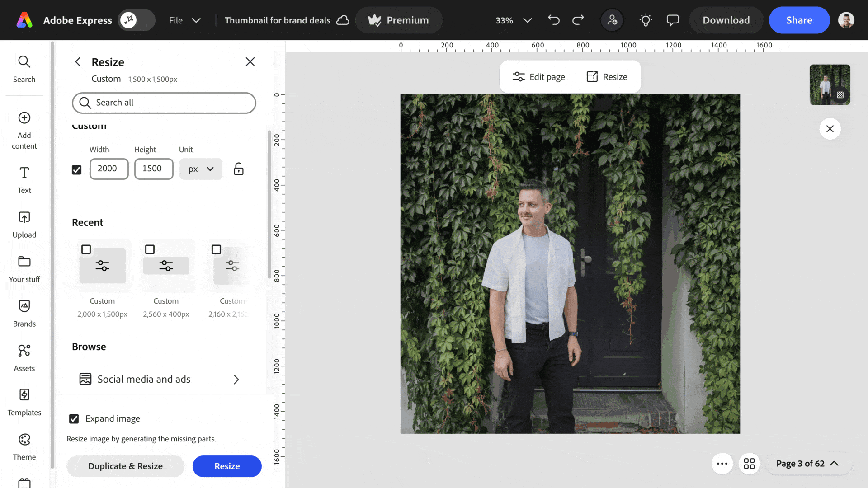Click Edit page in floating toolbar
Image resolution: width=868 pixels, height=488 pixels.
(x=538, y=77)
